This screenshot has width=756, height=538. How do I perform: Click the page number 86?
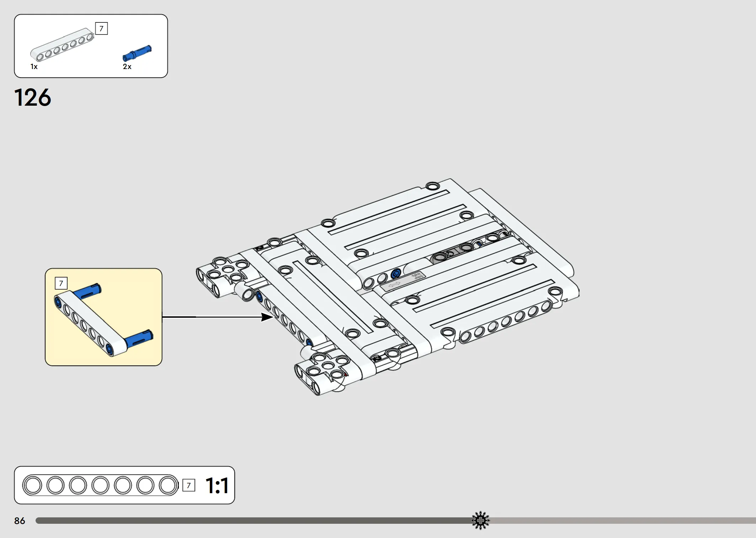[20, 521]
